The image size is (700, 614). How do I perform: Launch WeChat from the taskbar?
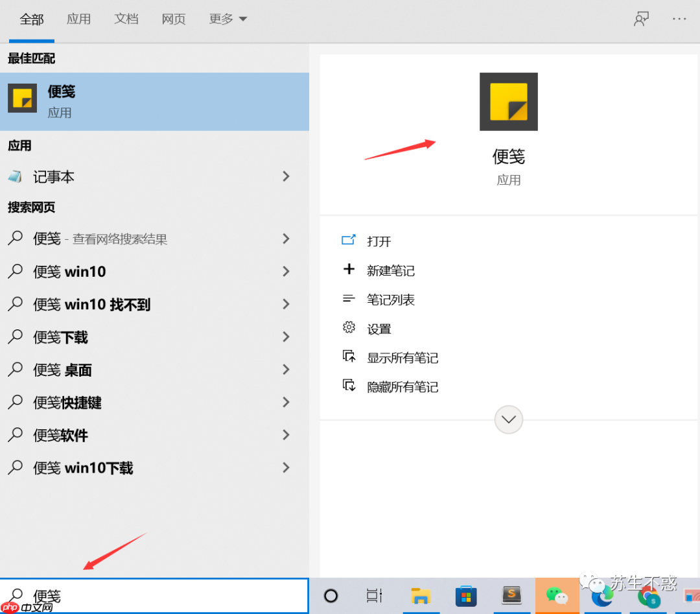(x=557, y=595)
